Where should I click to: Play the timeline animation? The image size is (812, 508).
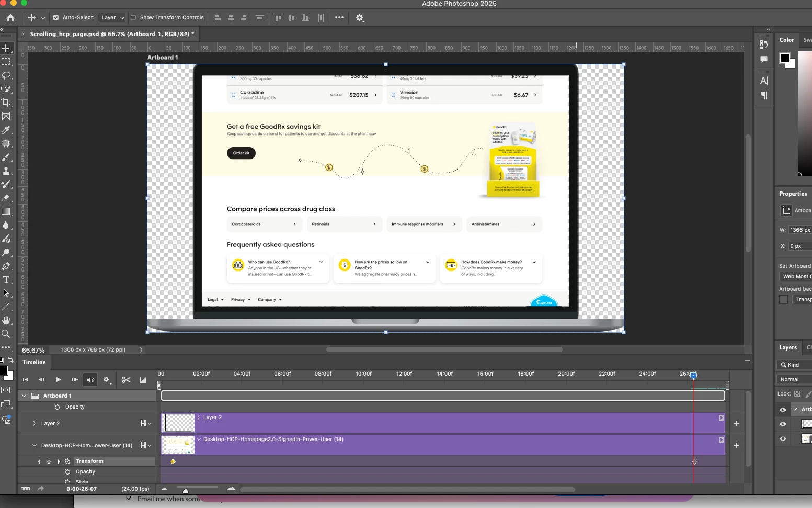pyautogui.click(x=58, y=380)
